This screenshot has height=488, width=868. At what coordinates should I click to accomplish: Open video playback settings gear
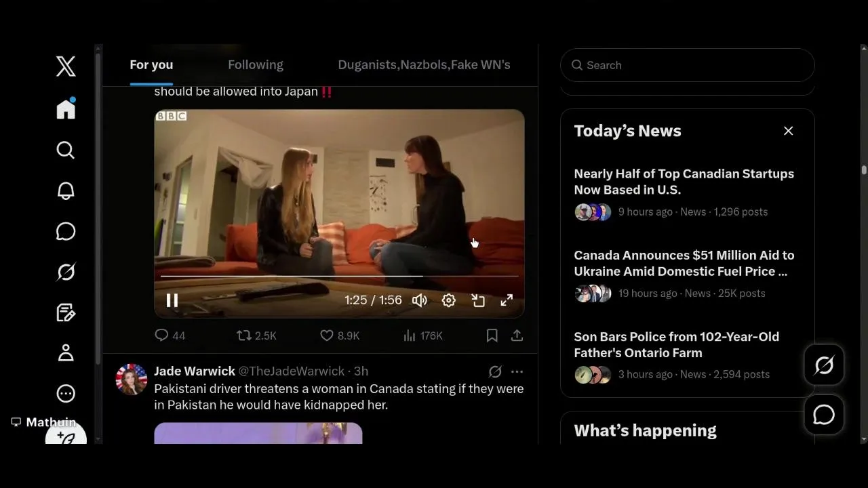(x=449, y=300)
